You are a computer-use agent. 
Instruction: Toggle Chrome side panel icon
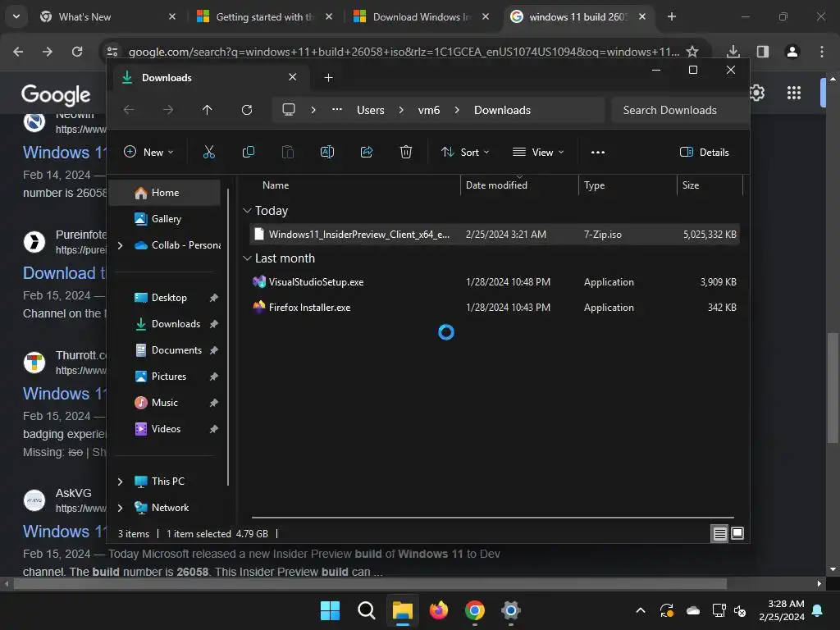click(763, 52)
